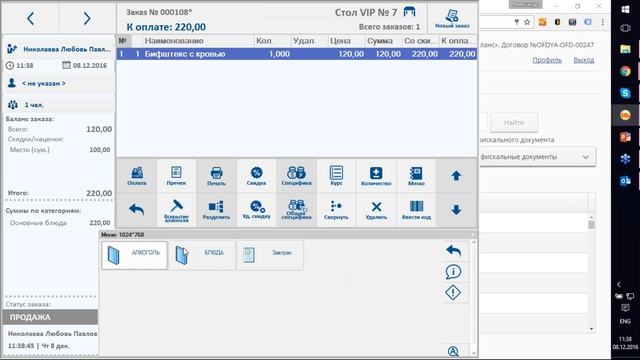Click Найти button in browser window
This screenshot has height=360, width=640.
coord(514,122)
